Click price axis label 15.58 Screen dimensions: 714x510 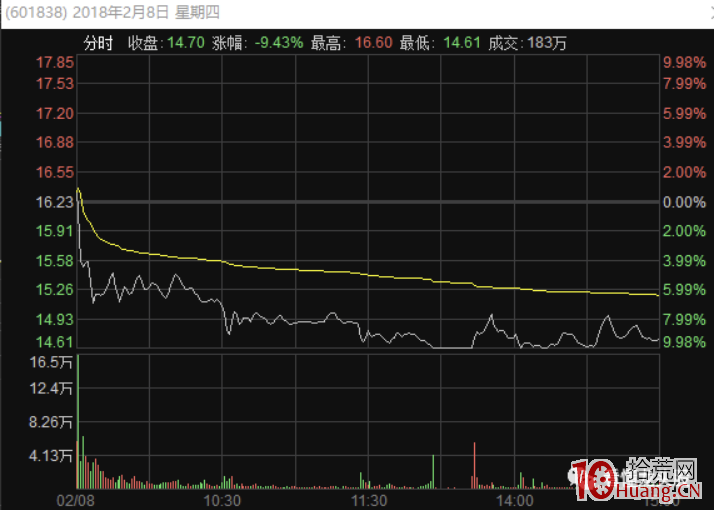[55, 261]
